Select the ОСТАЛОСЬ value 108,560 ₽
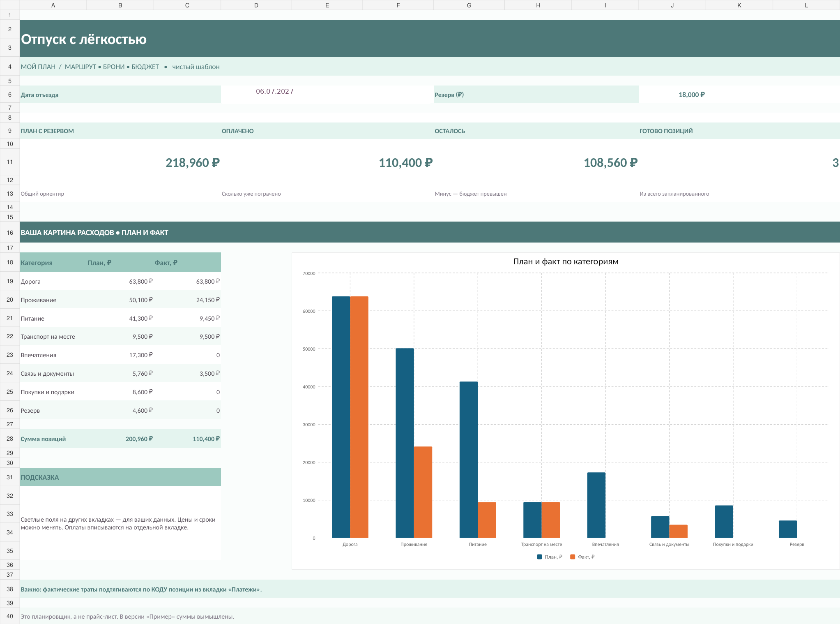The height and width of the screenshot is (624, 840). pyautogui.click(x=610, y=162)
